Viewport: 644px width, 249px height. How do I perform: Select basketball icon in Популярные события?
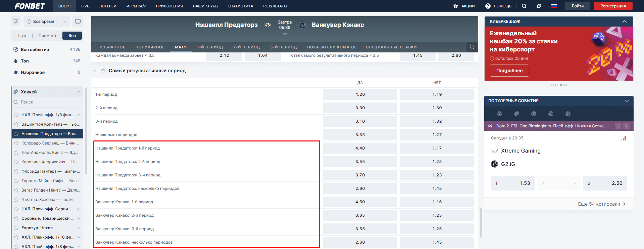[x=551, y=114]
